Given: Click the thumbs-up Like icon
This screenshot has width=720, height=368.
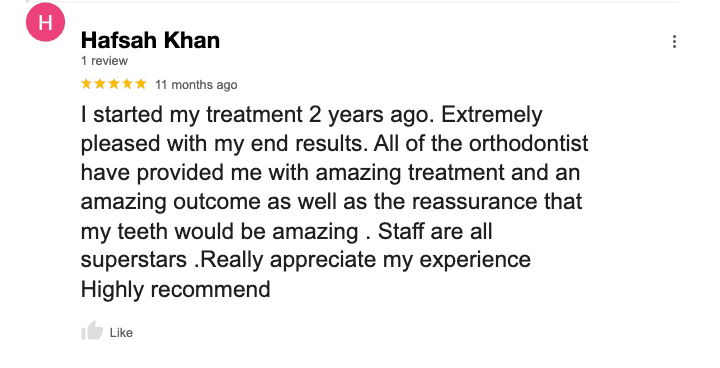Looking at the screenshot, I should point(92,331).
